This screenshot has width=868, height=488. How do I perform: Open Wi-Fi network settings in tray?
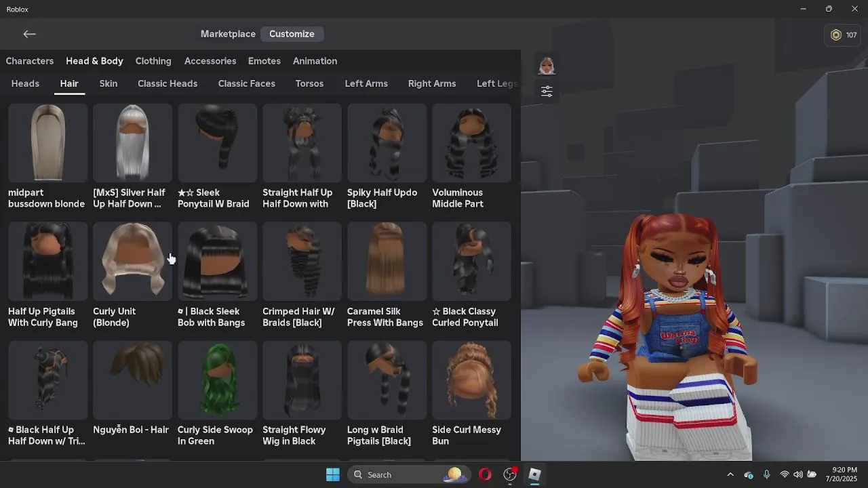pyautogui.click(x=785, y=474)
